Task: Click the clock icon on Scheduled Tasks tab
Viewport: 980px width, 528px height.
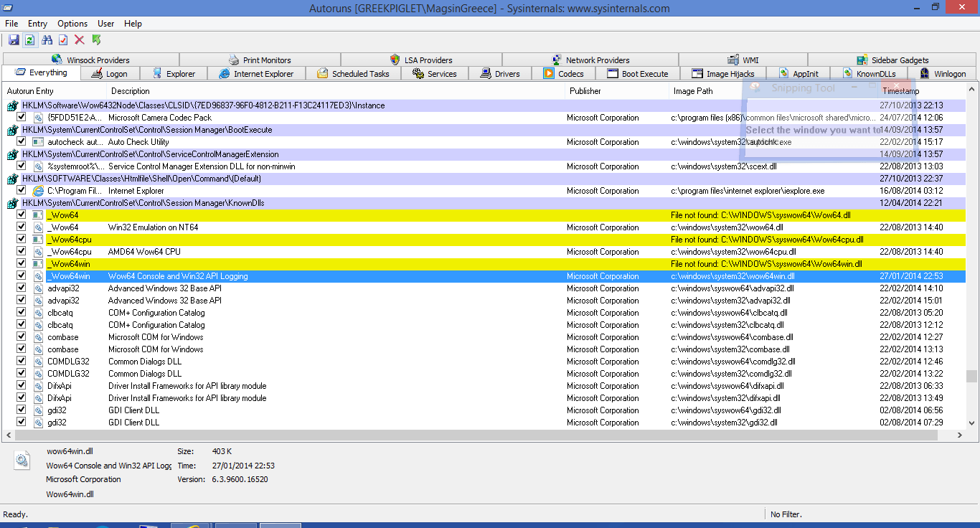Action: [x=323, y=73]
